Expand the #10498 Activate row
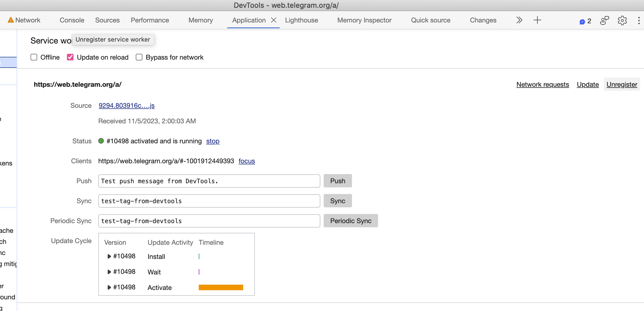The height and width of the screenshot is (311, 644). pos(109,287)
